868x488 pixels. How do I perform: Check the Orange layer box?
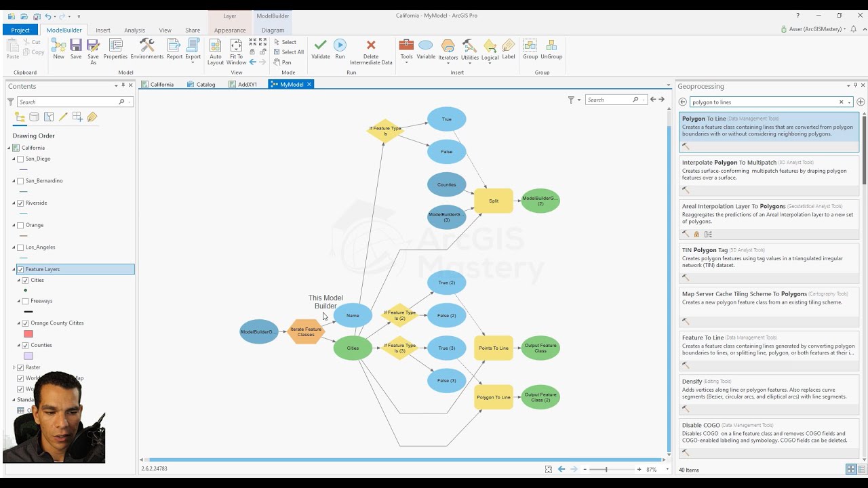[x=20, y=225]
